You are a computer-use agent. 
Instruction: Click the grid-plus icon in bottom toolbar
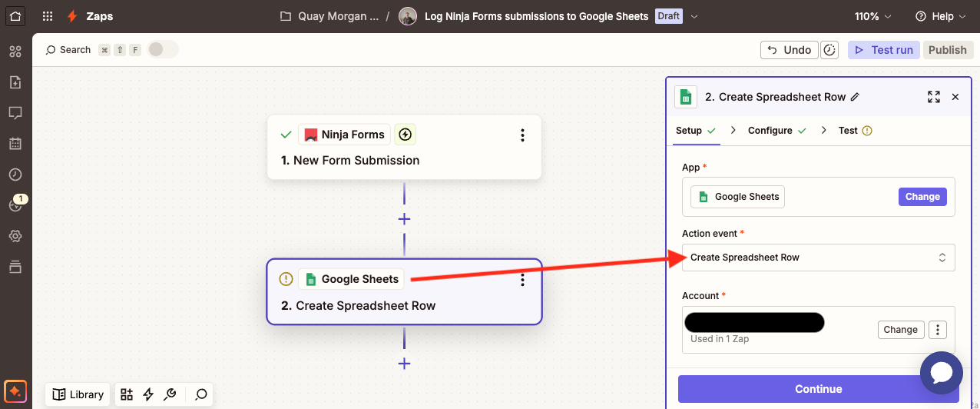(127, 394)
